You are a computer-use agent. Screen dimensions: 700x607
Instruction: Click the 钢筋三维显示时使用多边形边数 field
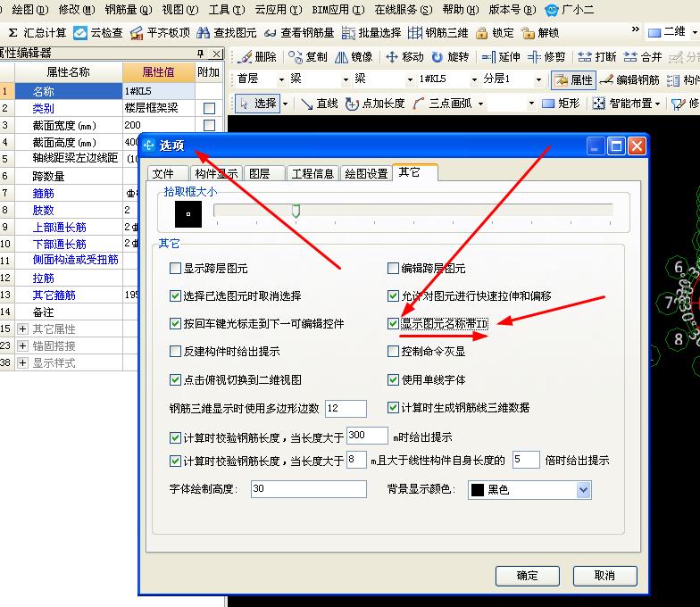[x=346, y=409]
